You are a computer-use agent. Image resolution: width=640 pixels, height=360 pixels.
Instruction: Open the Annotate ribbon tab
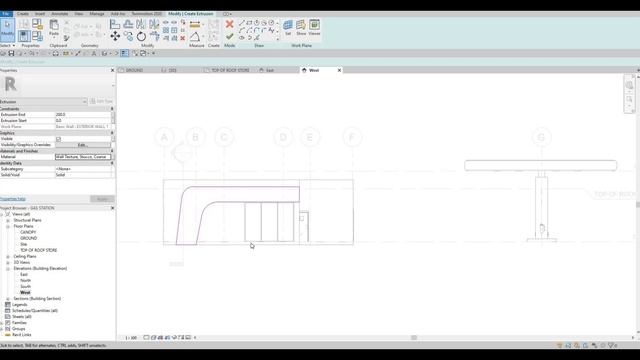[x=60, y=14]
